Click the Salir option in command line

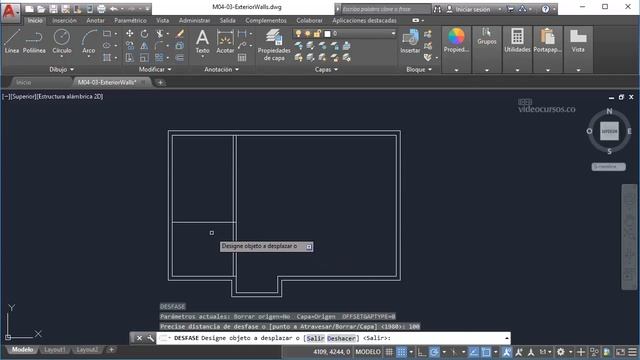(315, 338)
